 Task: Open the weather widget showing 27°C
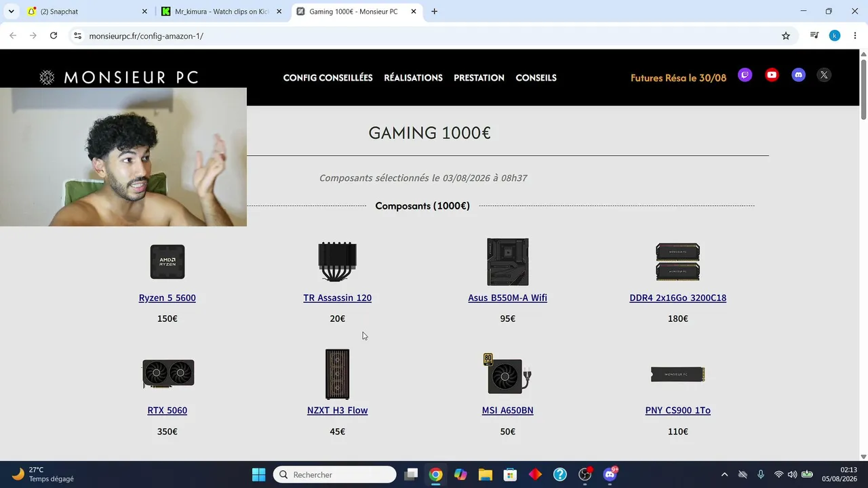(43, 474)
